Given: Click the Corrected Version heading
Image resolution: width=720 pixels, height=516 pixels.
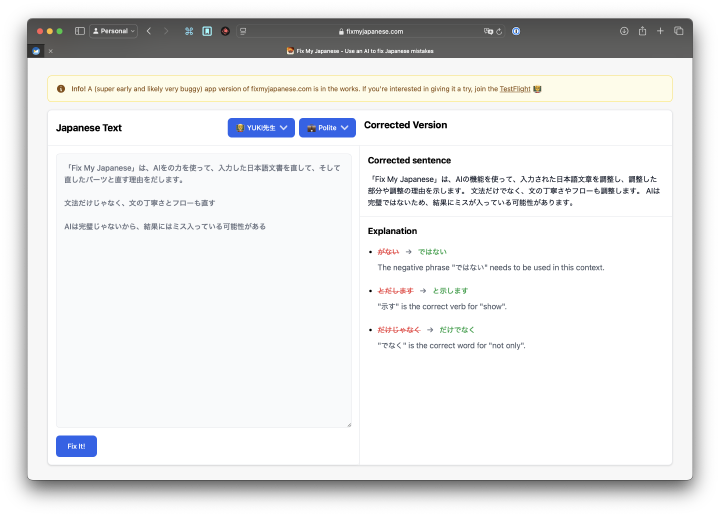Looking at the screenshot, I should point(405,125).
